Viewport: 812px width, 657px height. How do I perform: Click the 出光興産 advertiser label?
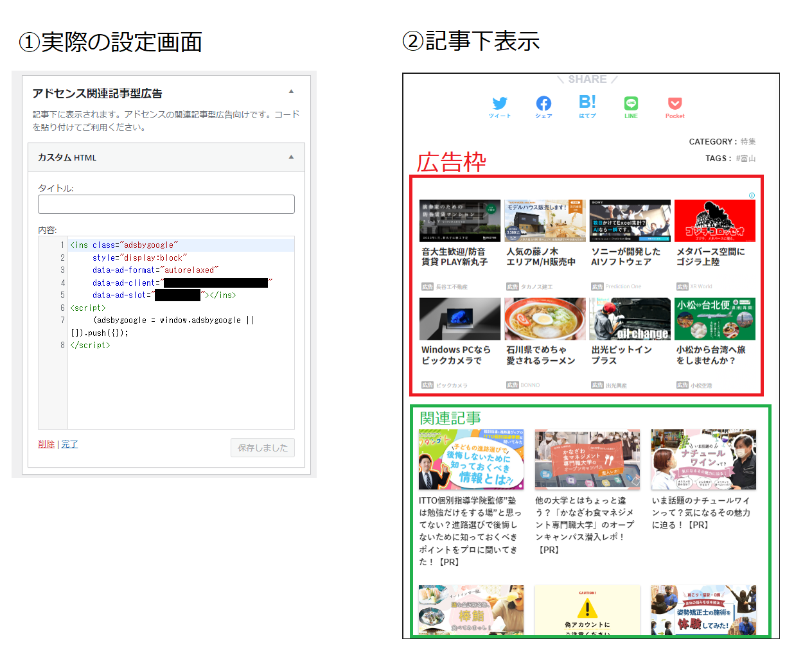(616, 385)
